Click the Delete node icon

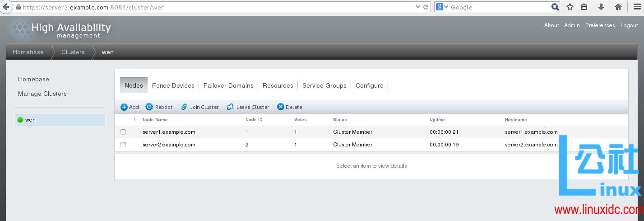(x=280, y=107)
